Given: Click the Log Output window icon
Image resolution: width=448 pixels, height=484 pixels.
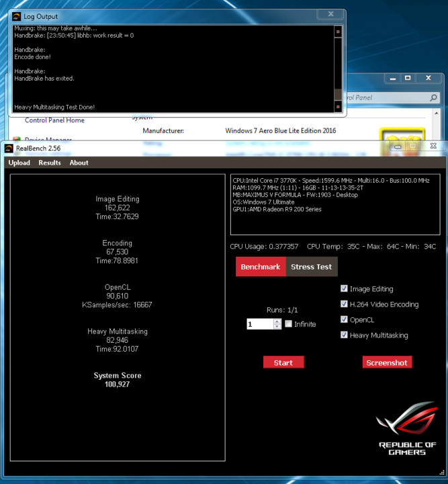Looking at the screenshot, I should coord(16,16).
